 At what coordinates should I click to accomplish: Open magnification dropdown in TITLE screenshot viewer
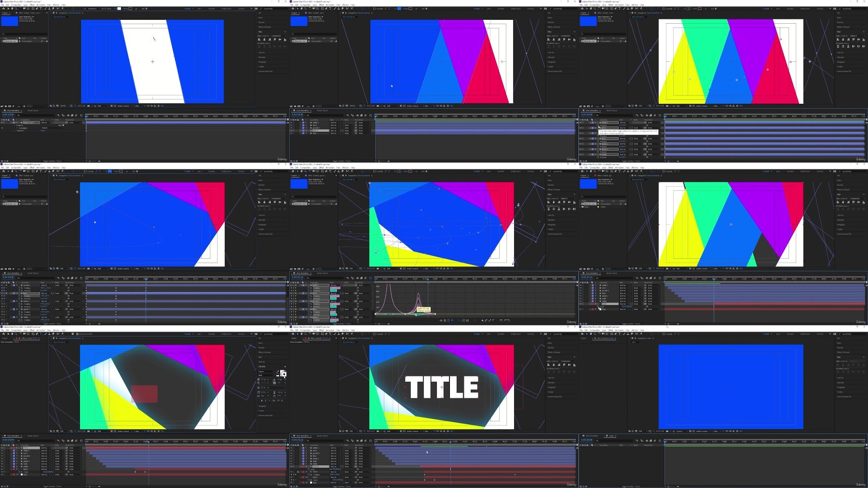click(353, 431)
